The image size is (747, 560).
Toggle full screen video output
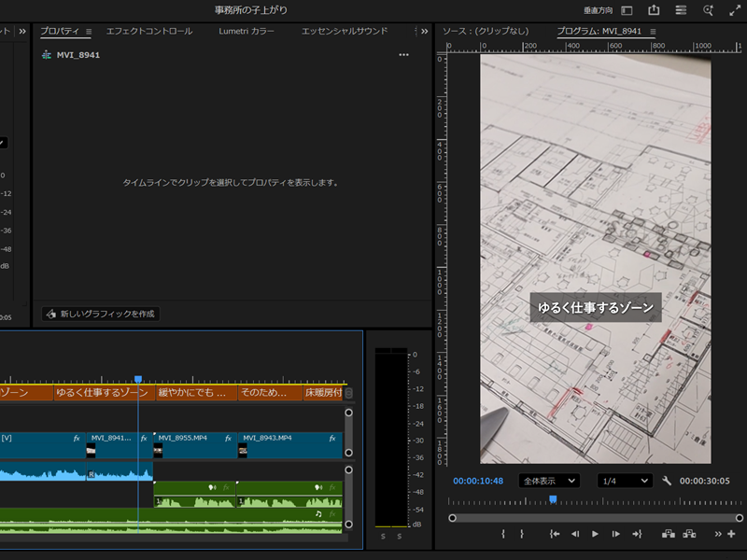(734, 10)
